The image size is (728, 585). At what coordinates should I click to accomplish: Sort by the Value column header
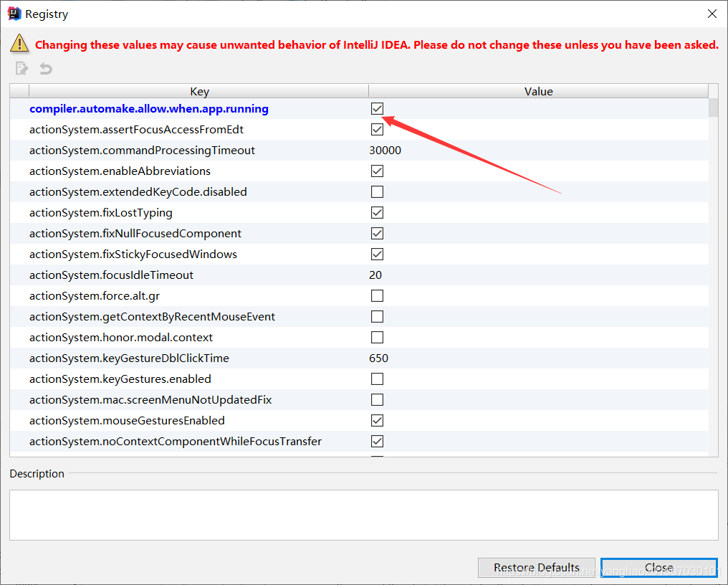pyautogui.click(x=539, y=91)
